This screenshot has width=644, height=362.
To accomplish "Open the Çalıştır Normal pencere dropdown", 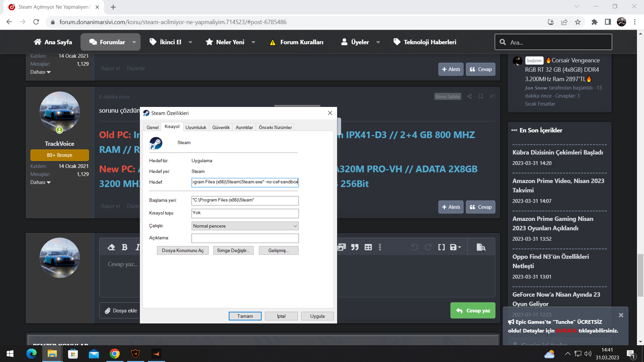I will click(245, 226).
